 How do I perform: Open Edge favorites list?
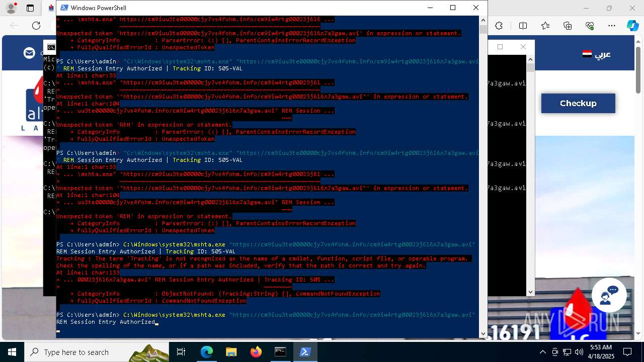[545, 26]
